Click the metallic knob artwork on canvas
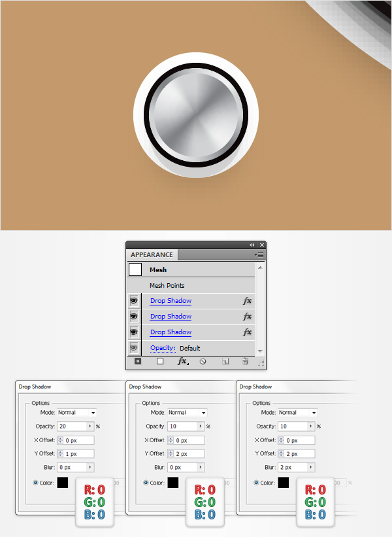The height and width of the screenshot is (537, 392). tap(196, 115)
